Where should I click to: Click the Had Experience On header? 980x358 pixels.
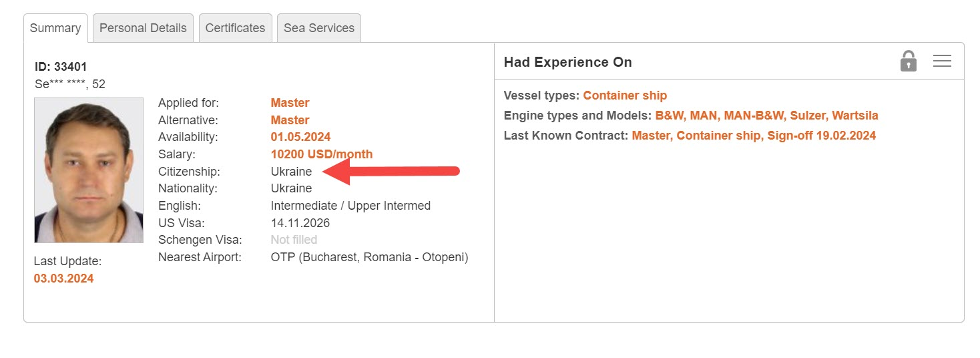click(567, 62)
